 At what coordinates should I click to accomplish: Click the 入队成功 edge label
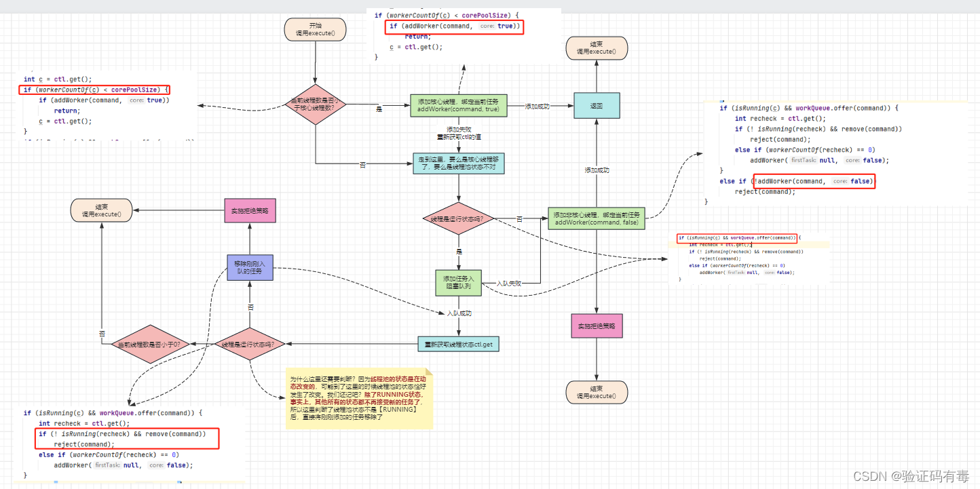459,313
